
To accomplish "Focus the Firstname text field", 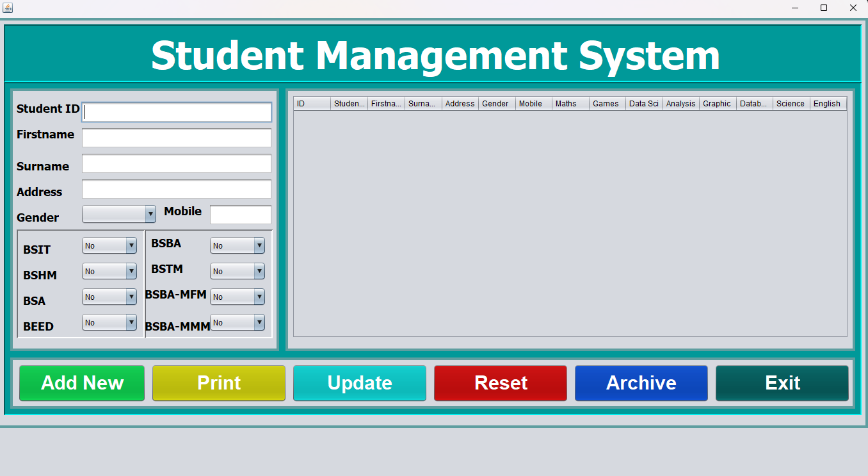I will [177, 138].
